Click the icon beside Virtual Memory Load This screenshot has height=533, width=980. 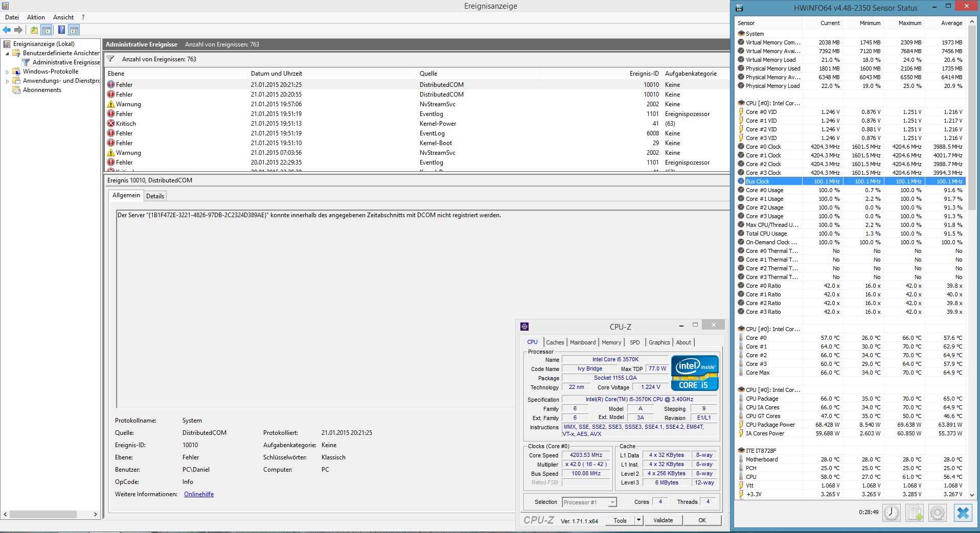(741, 60)
